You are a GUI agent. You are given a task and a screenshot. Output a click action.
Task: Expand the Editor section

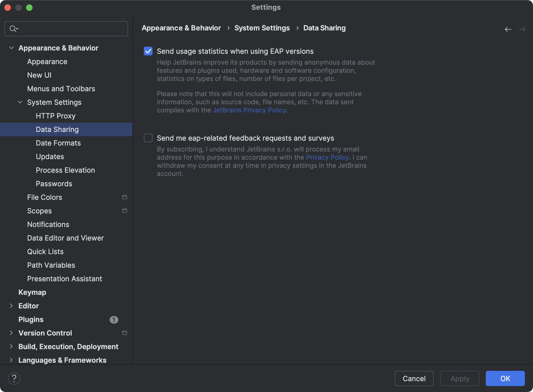[x=11, y=306]
